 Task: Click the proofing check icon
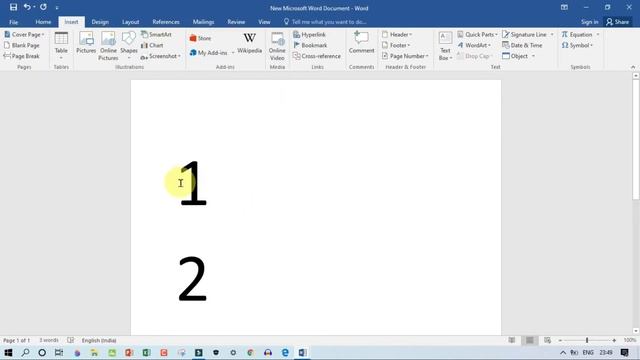coord(71,340)
